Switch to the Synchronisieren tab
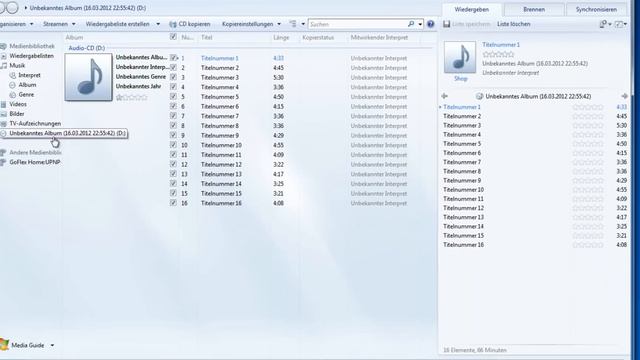The image size is (640, 360). pyautogui.click(x=596, y=9)
